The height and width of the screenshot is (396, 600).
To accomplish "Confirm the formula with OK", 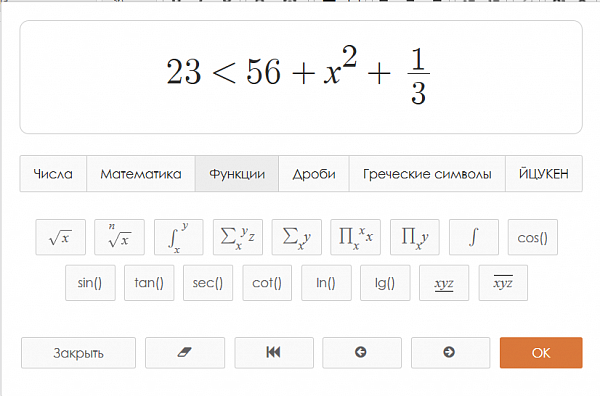I will [541, 353].
